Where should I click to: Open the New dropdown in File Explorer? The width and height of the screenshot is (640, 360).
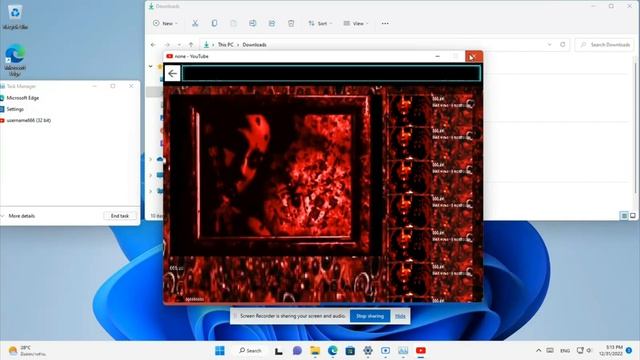(x=165, y=23)
